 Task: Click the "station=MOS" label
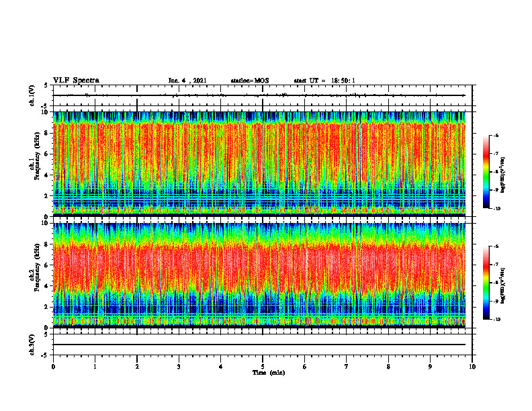[x=250, y=81]
